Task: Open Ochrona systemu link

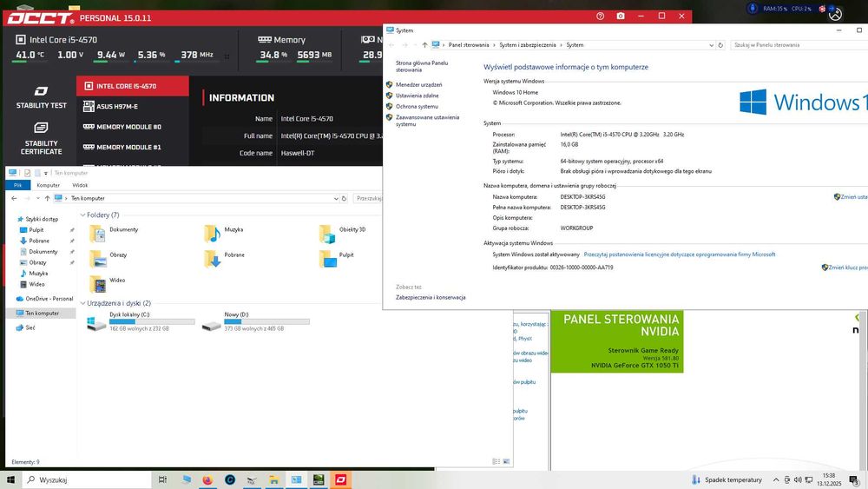Action: pyautogui.click(x=417, y=106)
